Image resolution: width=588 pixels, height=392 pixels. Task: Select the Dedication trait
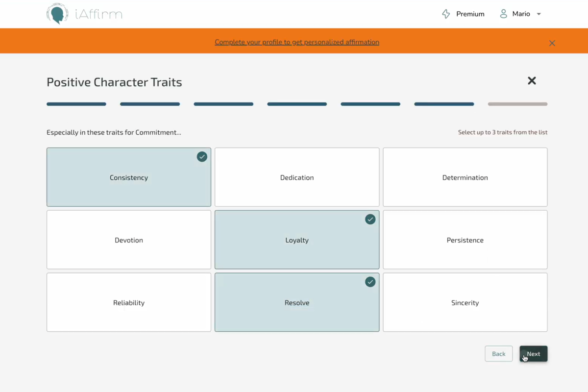click(297, 177)
